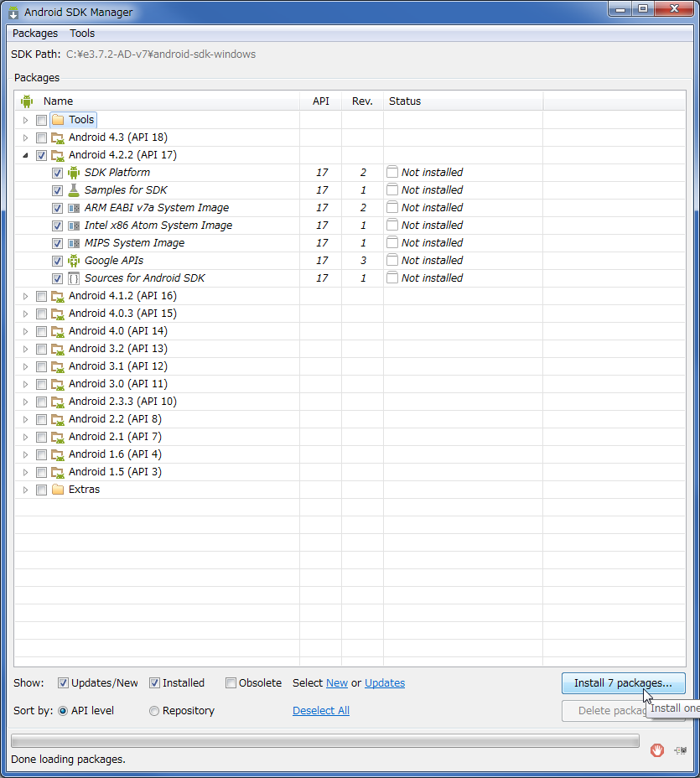
Task: Expand the Android 3.2 (API 13) node
Action: tap(26, 350)
